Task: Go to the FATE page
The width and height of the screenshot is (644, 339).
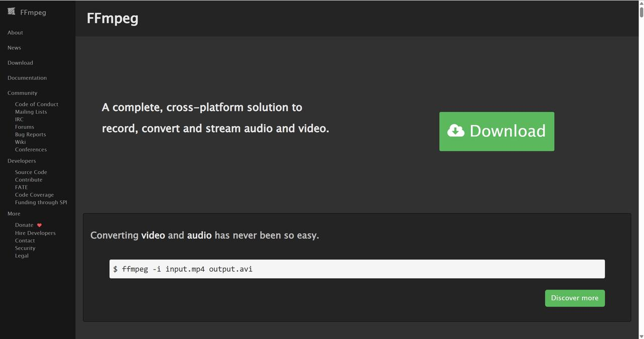Action: [21, 187]
